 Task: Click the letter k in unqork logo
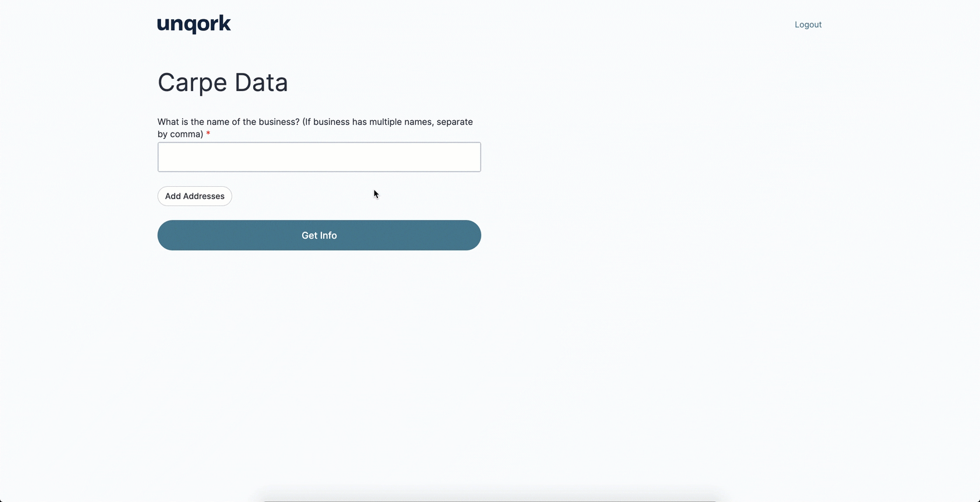click(225, 23)
